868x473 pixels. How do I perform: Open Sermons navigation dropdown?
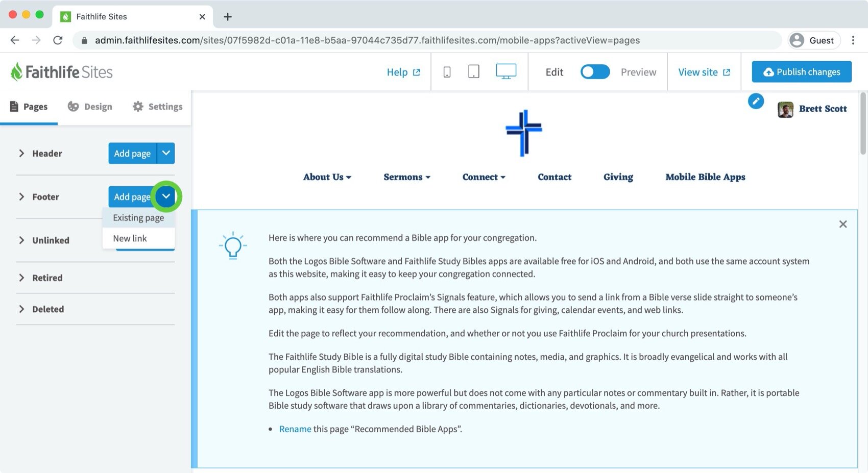407,177
